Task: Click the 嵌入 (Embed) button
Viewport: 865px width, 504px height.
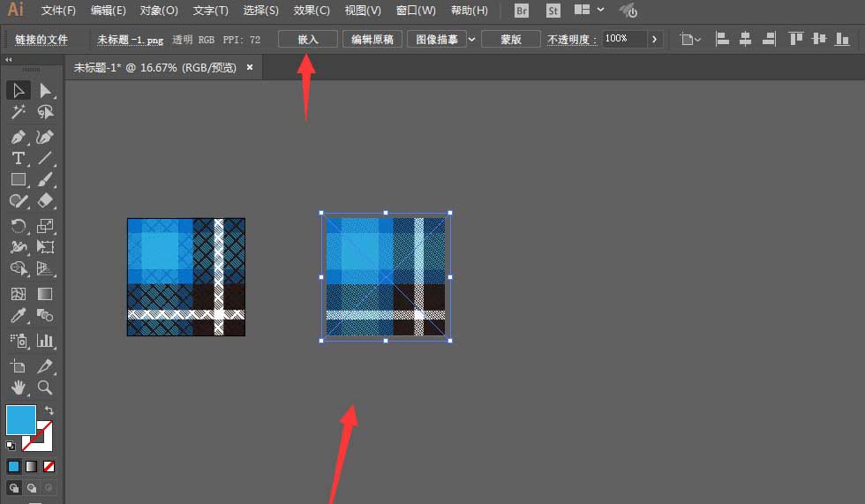Action: (x=308, y=39)
